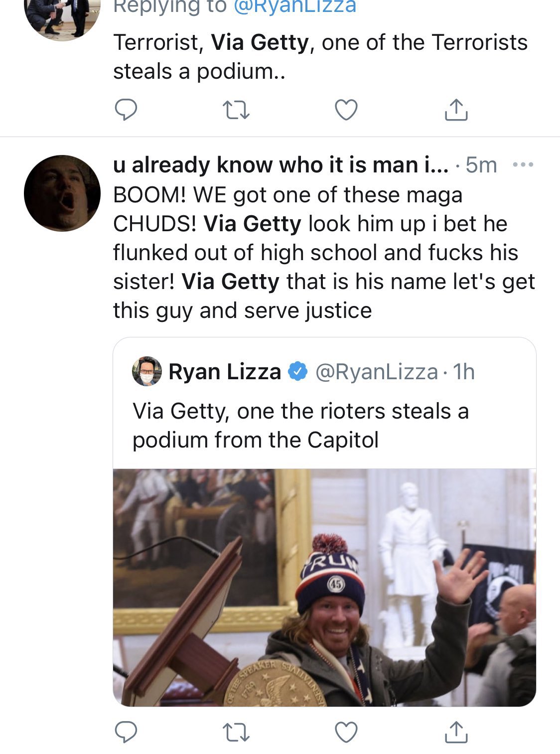This screenshot has width=560, height=754.
Task: Reply to the top tweet about the podium
Action: pyautogui.click(x=126, y=110)
